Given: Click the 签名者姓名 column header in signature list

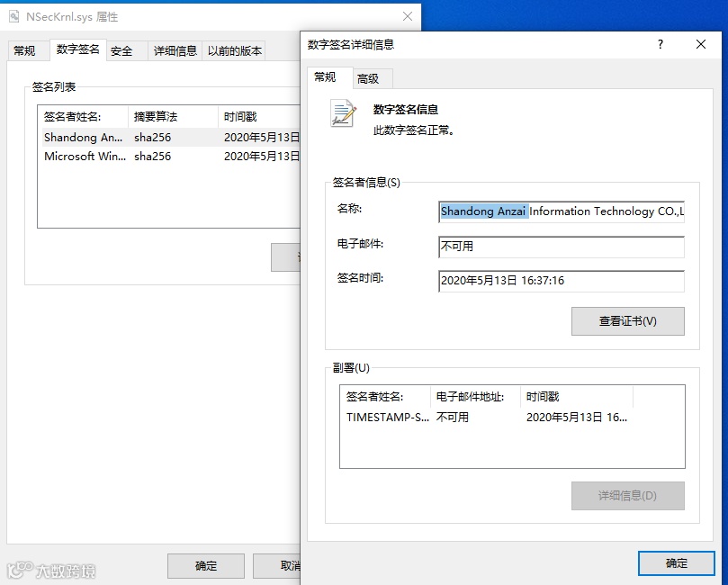Looking at the screenshot, I should click(83, 116).
